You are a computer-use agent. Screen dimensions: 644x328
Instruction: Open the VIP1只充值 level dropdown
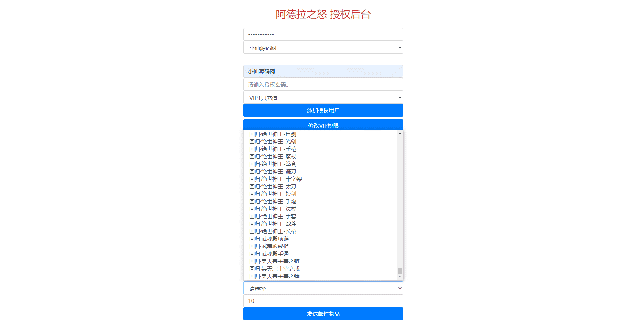click(323, 97)
